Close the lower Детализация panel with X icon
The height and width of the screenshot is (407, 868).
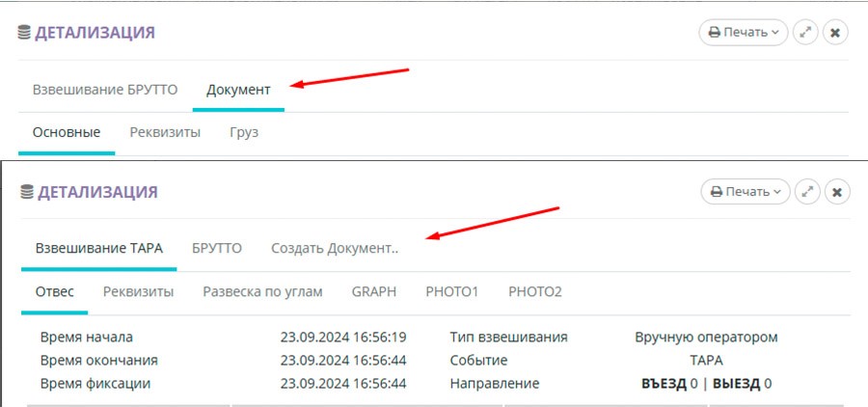tap(837, 192)
